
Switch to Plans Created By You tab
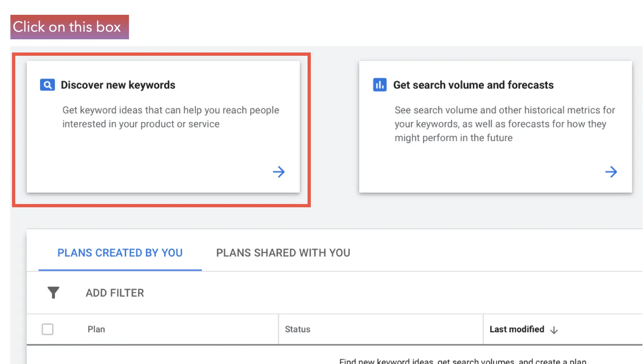[120, 253]
